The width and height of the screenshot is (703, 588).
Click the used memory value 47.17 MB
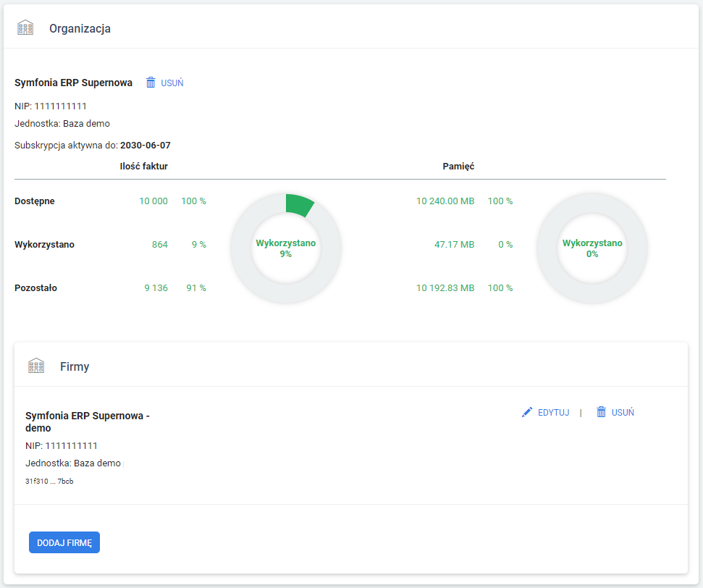(454, 245)
